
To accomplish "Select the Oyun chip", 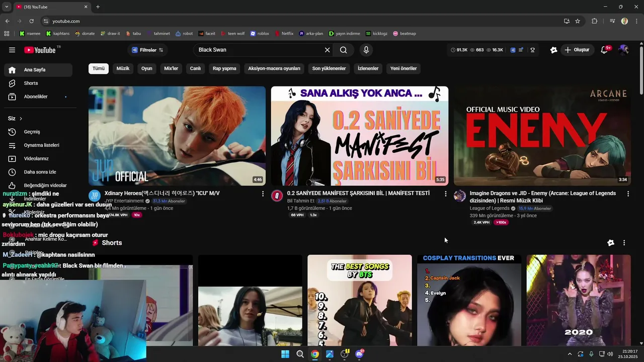I will 146,68.
